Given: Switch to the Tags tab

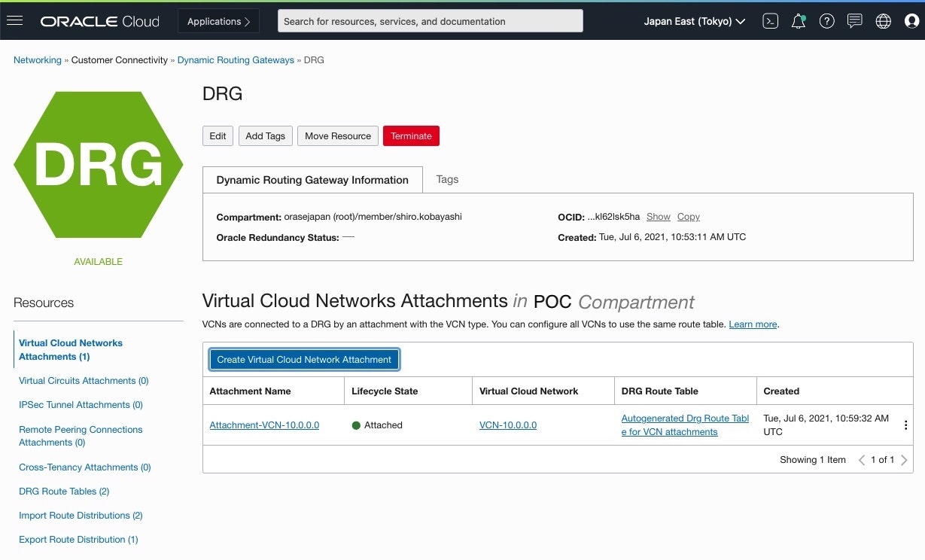Looking at the screenshot, I should coord(447,179).
